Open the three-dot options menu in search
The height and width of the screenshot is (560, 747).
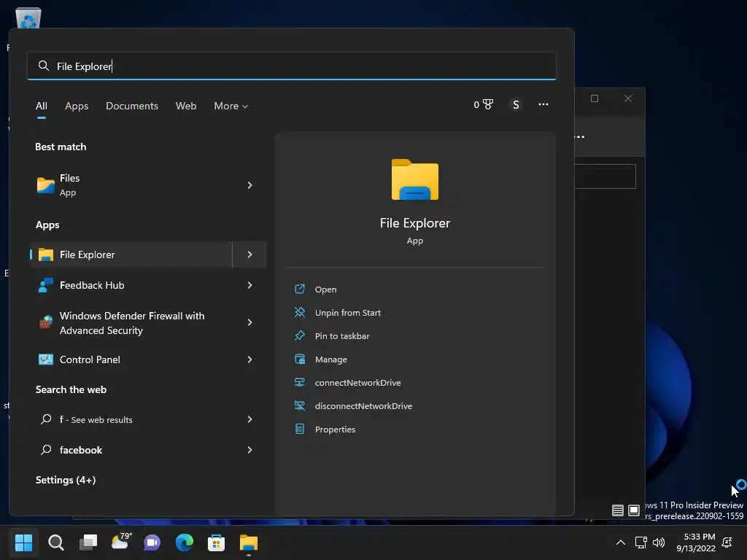(543, 105)
